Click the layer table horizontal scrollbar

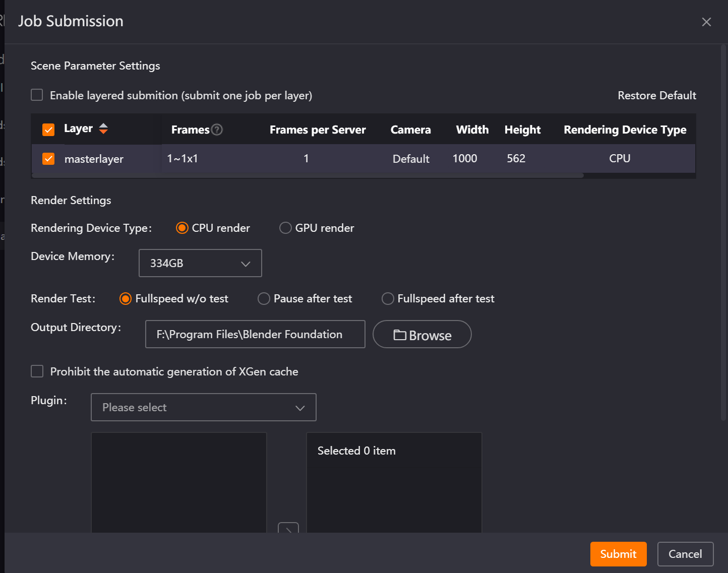tap(308, 176)
